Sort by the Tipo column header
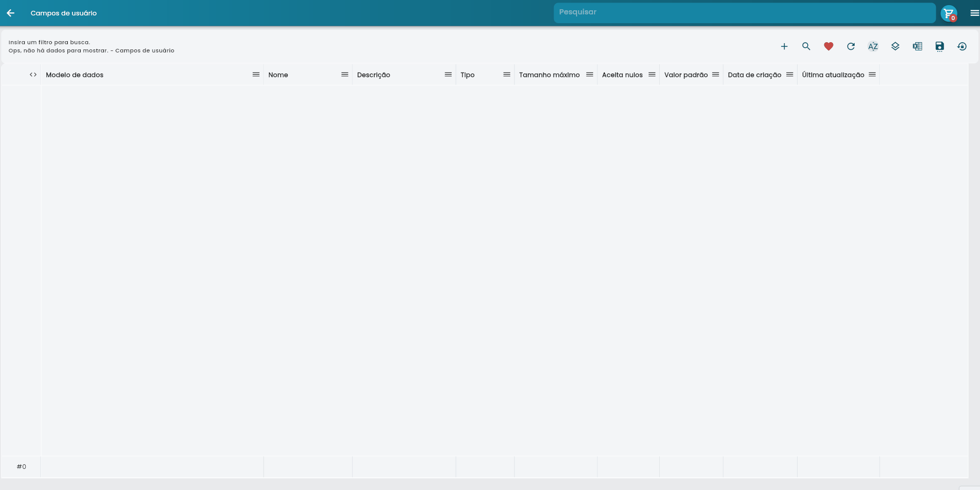Screen dimensions: 980x490 468,75
